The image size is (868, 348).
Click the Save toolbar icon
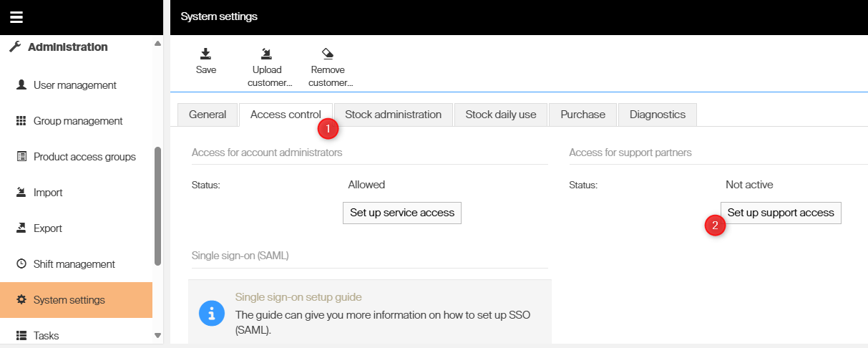tap(205, 54)
